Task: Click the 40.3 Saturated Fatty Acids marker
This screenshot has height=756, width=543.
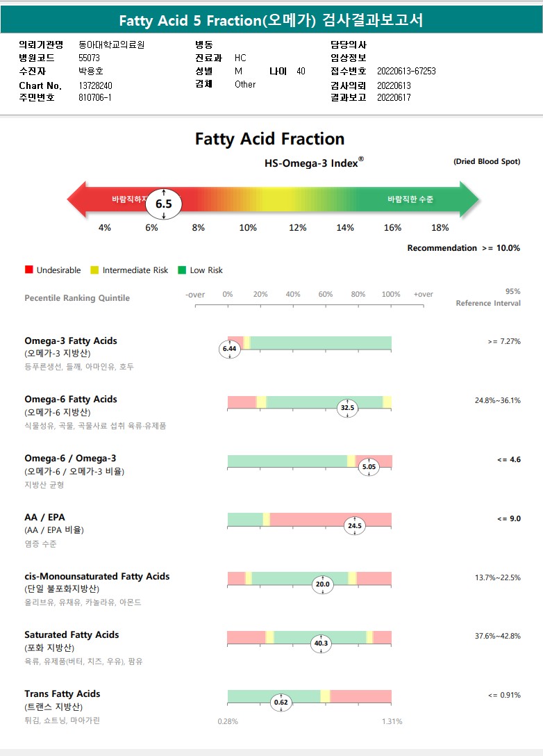Action: [x=321, y=643]
